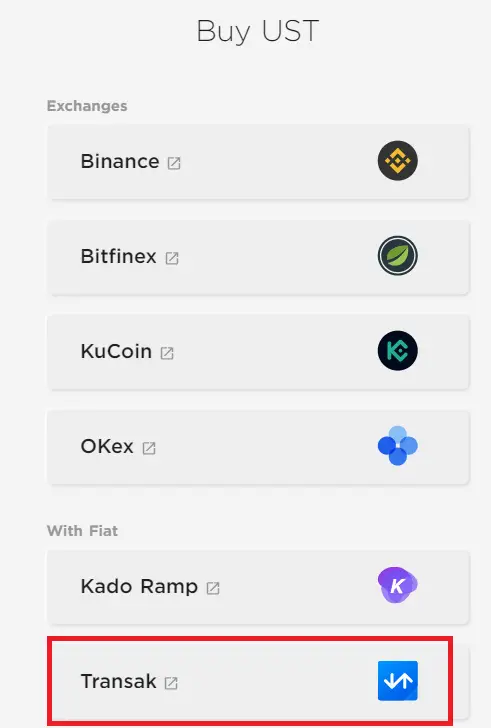Open external link icon beside OKex
The width and height of the screenshot is (491, 728).
pos(149,448)
